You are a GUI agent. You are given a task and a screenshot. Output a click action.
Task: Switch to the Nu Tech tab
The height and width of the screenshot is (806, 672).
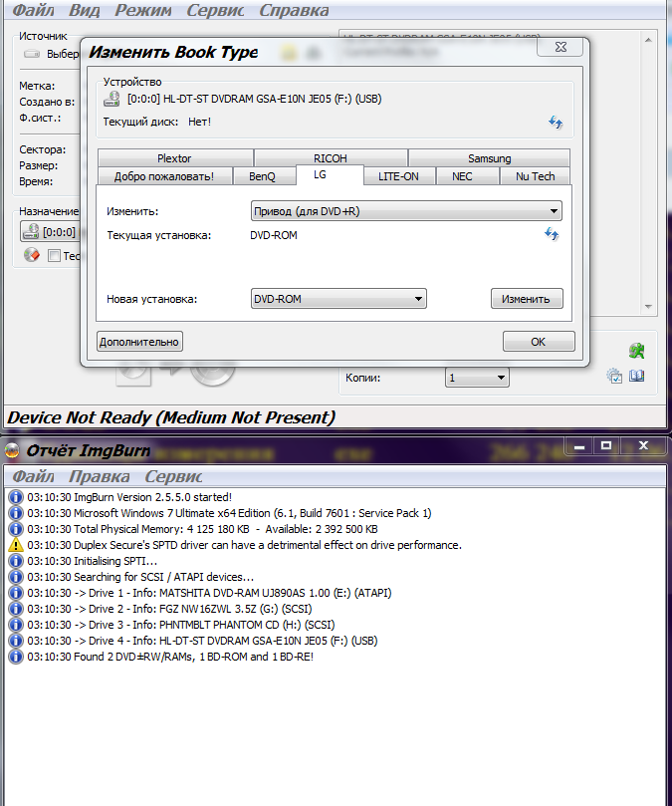[535, 176]
